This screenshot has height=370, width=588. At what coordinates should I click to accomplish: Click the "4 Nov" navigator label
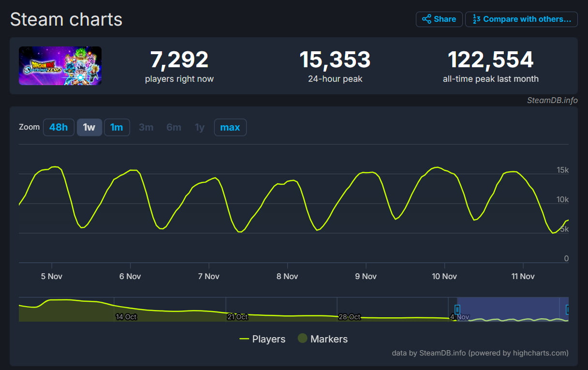(x=459, y=317)
